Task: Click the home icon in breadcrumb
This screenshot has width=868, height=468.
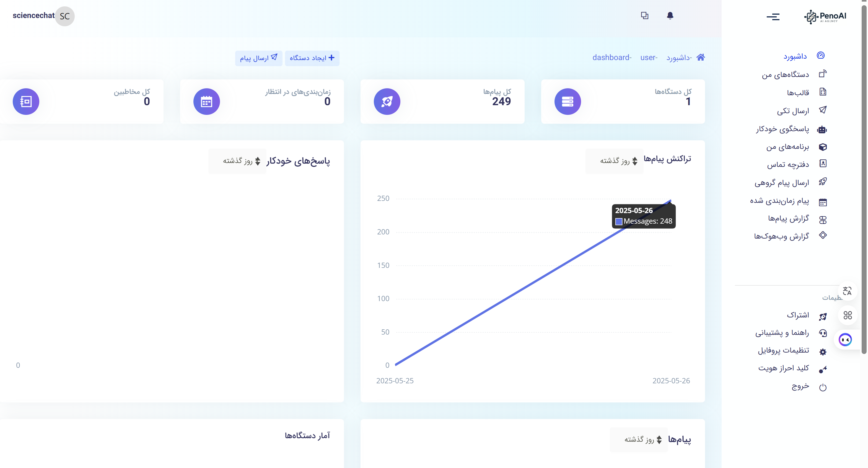Action: [701, 57]
